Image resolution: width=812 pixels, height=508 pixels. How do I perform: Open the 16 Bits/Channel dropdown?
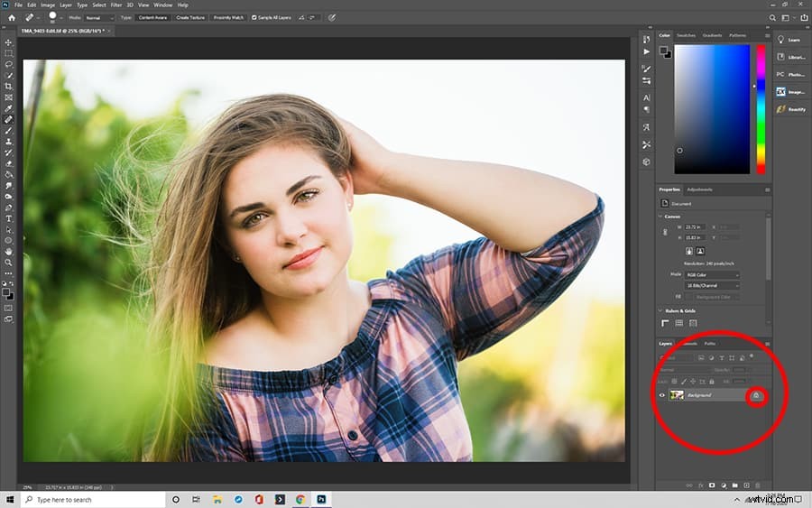pos(712,285)
